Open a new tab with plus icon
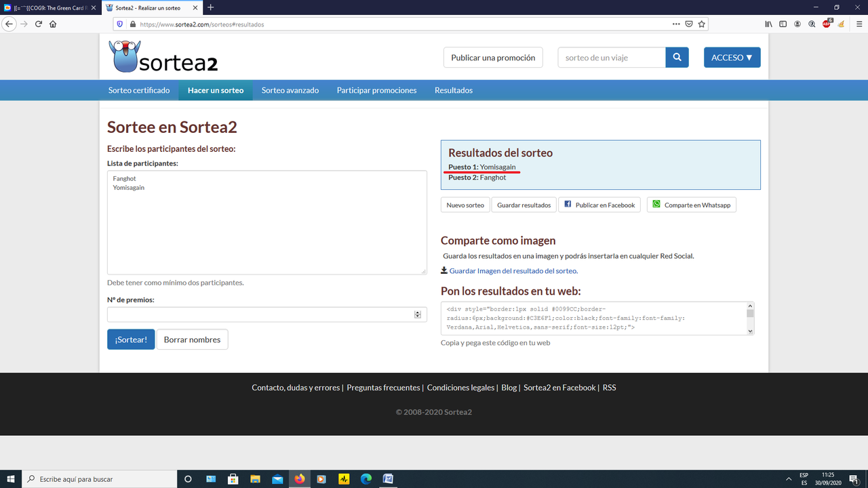The height and width of the screenshot is (488, 868). point(210,7)
